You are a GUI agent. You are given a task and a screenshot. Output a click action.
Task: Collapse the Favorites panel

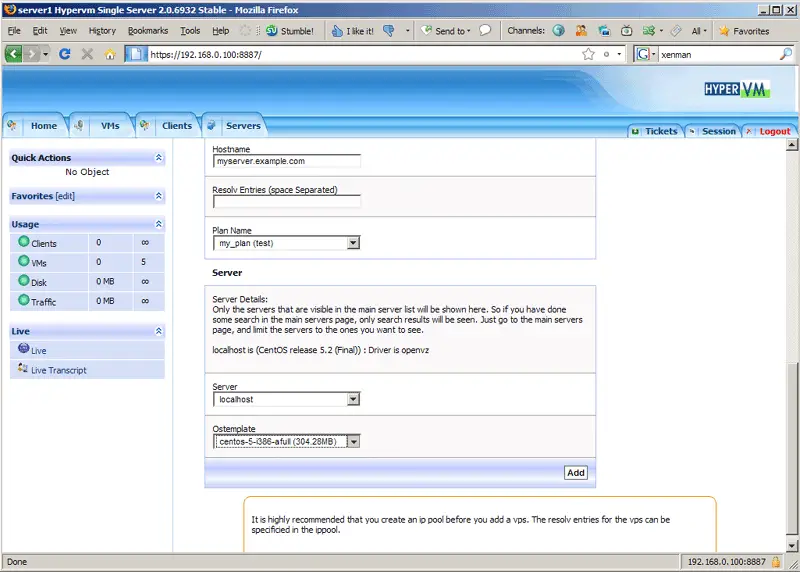(x=159, y=196)
